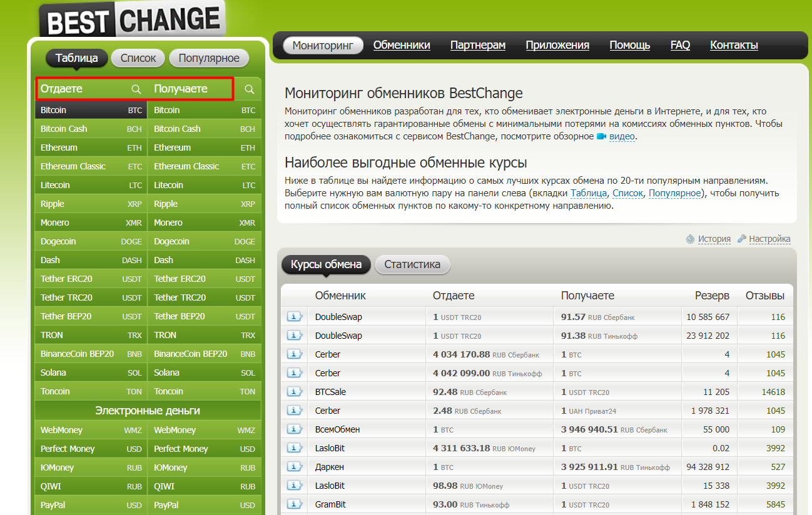Select Dash in the Отдаете column

pyautogui.click(x=91, y=260)
